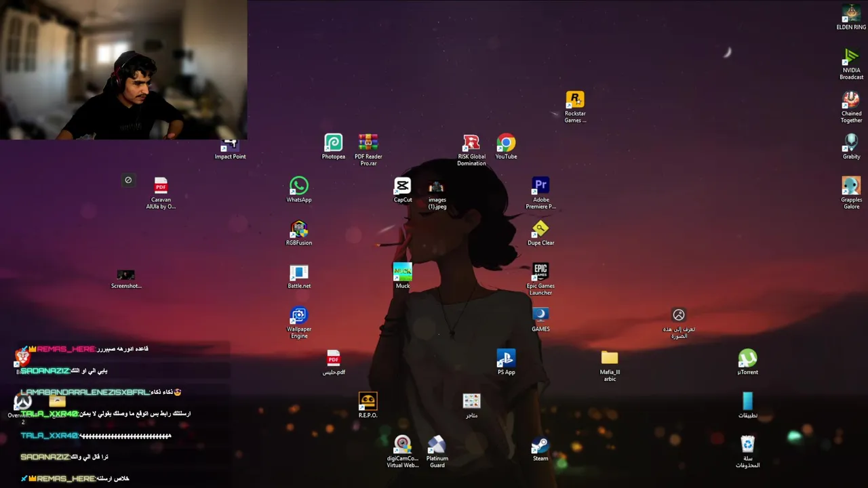Select the Chained Together game icon
The height and width of the screenshot is (488, 868).
pos(851,107)
